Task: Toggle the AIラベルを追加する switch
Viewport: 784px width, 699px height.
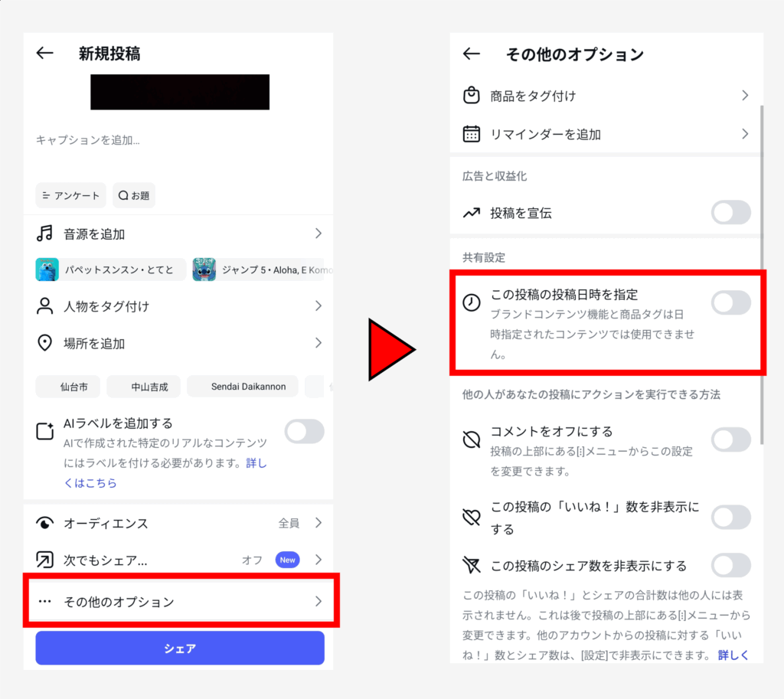Action: [305, 432]
